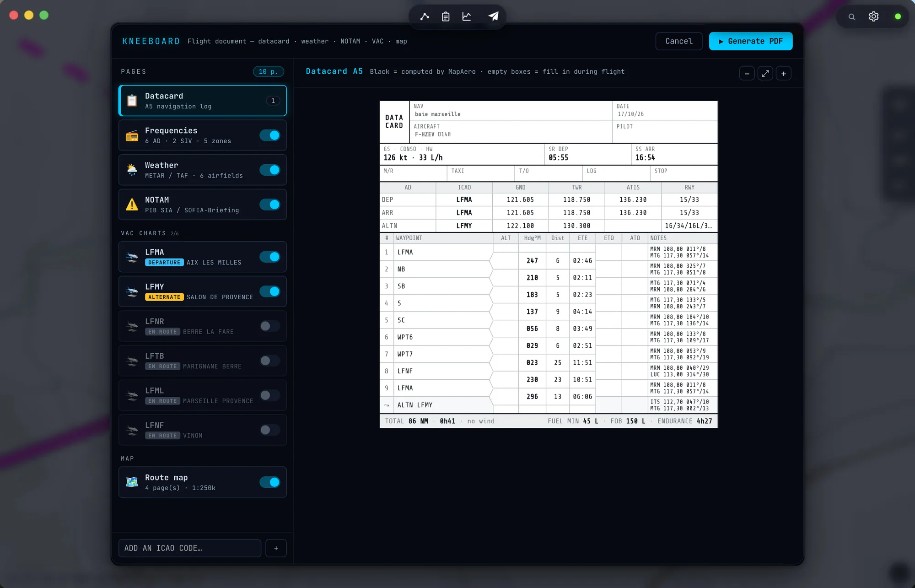Click the Frequencies radio icon
The width and height of the screenshot is (915, 588).
point(132,135)
